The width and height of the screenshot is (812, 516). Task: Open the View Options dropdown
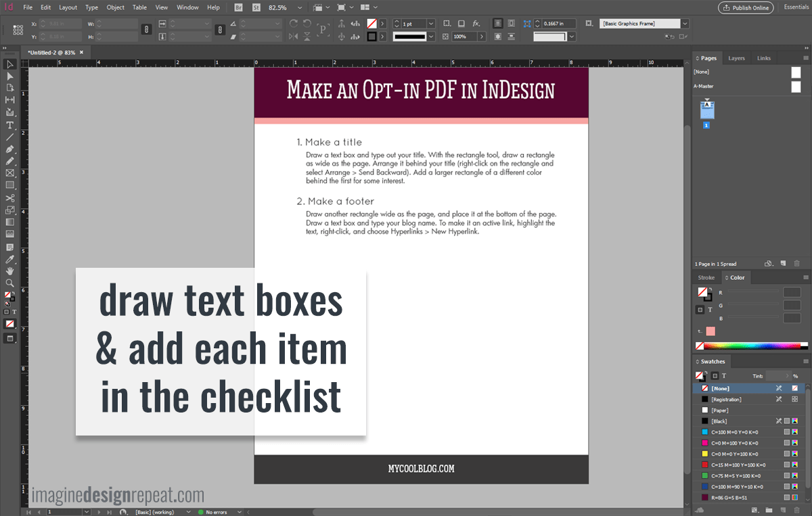[322, 7]
